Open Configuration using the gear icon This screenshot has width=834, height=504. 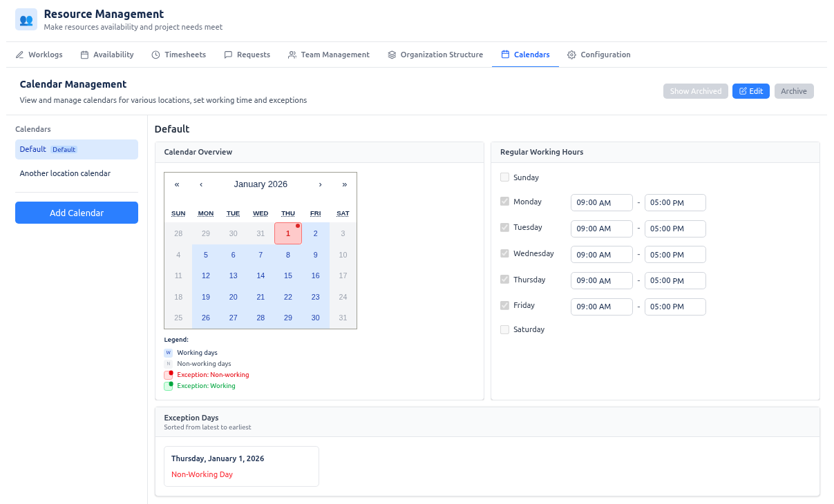[571, 54]
